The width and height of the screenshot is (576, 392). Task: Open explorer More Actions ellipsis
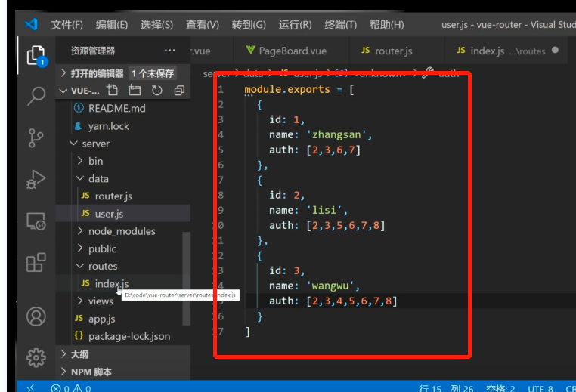click(170, 51)
